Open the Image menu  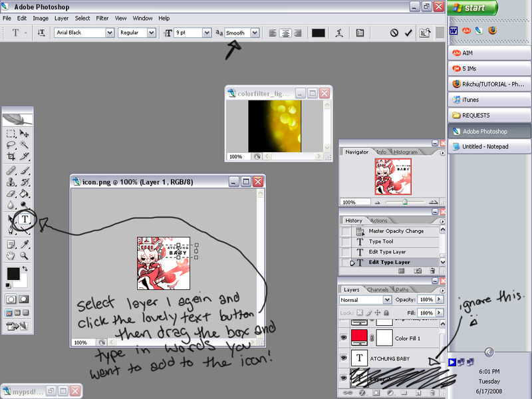click(41, 19)
